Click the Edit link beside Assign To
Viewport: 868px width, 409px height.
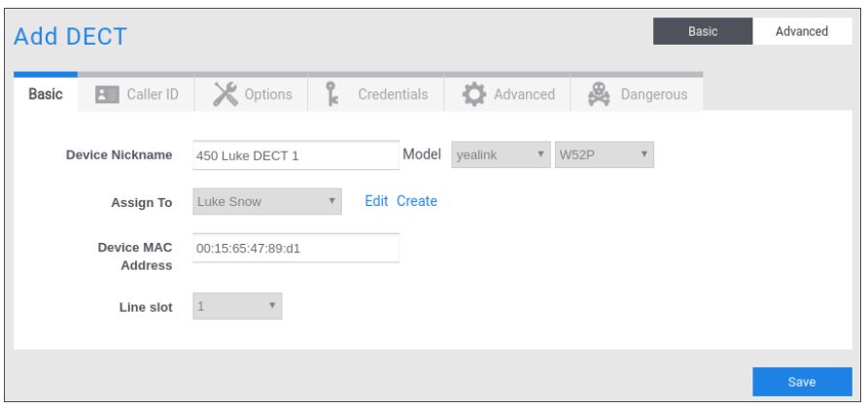376,202
